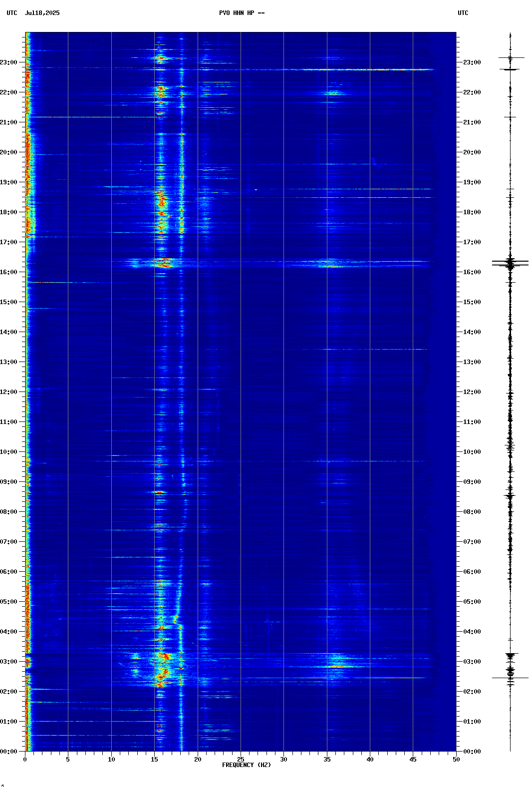
Task: Click 15:00 on the right time axis
Action: coord(472,302)
